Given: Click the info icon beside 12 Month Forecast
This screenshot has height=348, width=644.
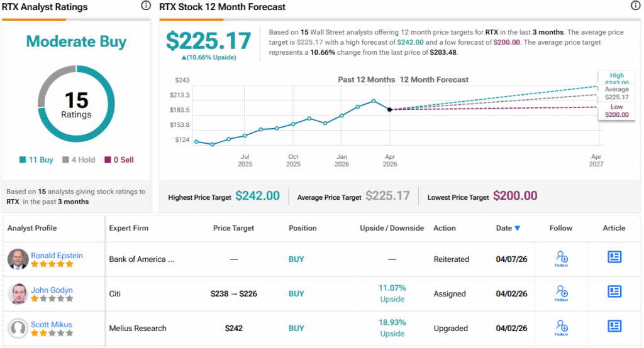Looking at the screenshot, I should click(x=635, y=6).
